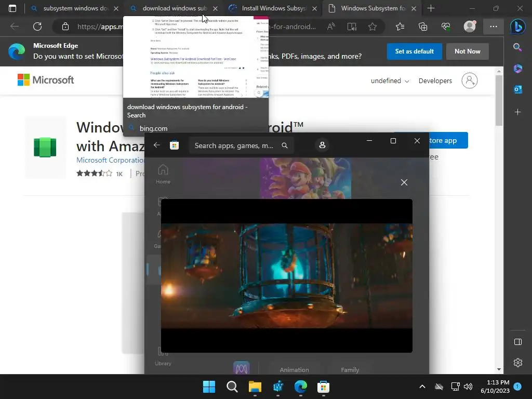Click the tab preview thumbnail image

point(196,57)
